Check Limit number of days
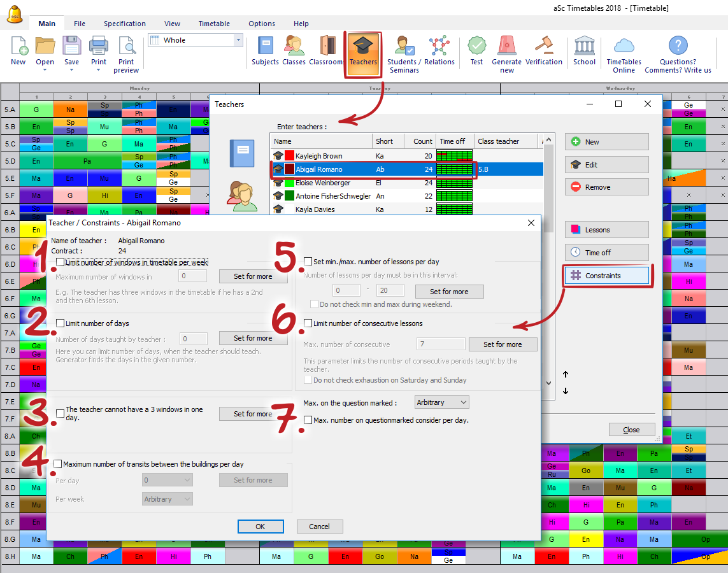Screen dimensions: 728x573 [x=61, y=323]
